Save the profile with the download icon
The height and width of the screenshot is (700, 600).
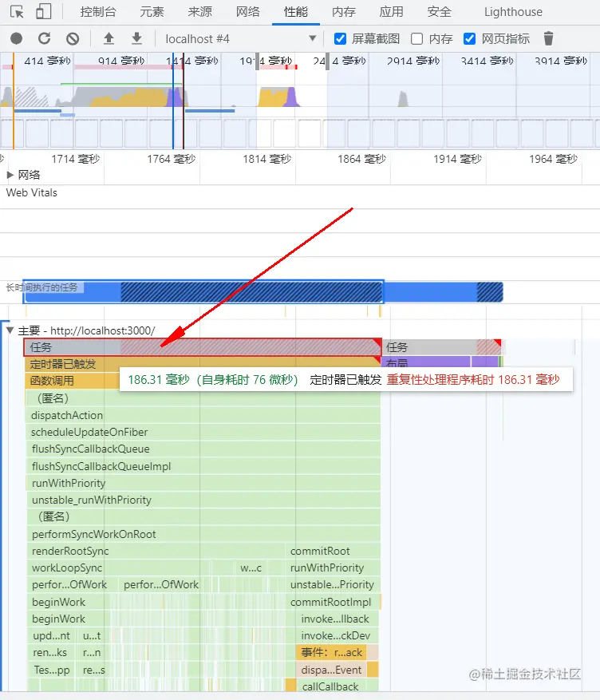[137, 39]
